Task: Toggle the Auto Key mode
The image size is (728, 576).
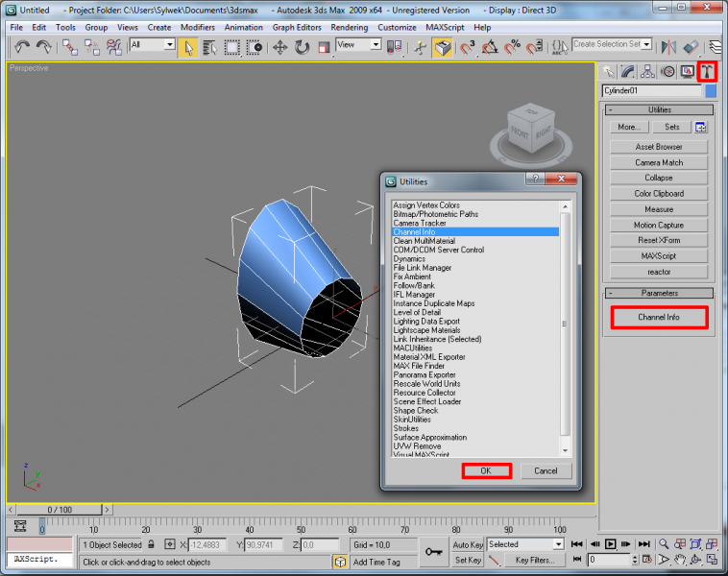Action: click(468, 544)
